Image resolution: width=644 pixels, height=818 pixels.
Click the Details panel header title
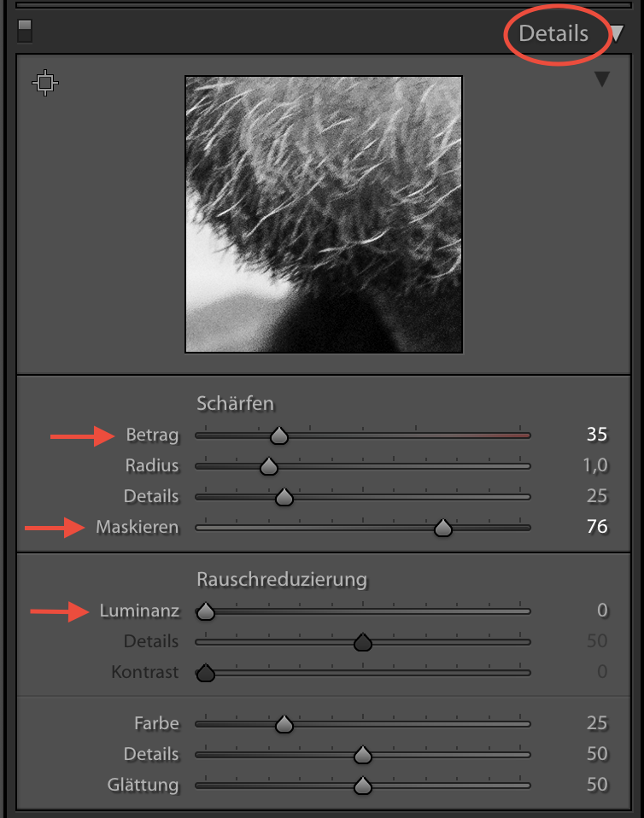pyautogui.click(x=553, y=34)
